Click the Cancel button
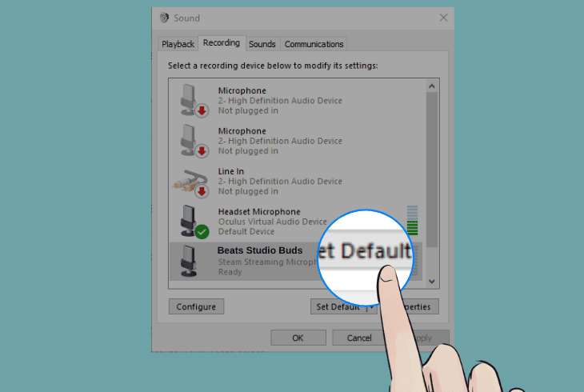The width and height of the screenshot is (584, 392). 358,338
